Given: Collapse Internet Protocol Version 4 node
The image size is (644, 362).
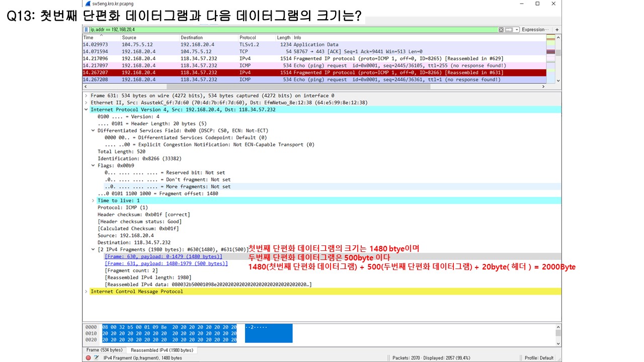Looking at the screenshot, I should [86, 110].
